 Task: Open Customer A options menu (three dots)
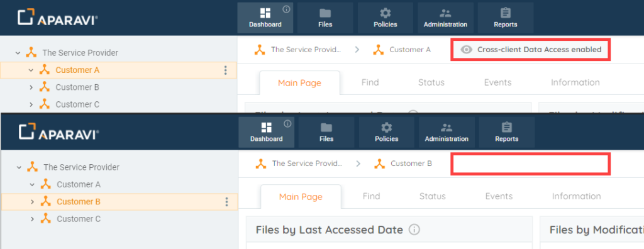[225, 70]
